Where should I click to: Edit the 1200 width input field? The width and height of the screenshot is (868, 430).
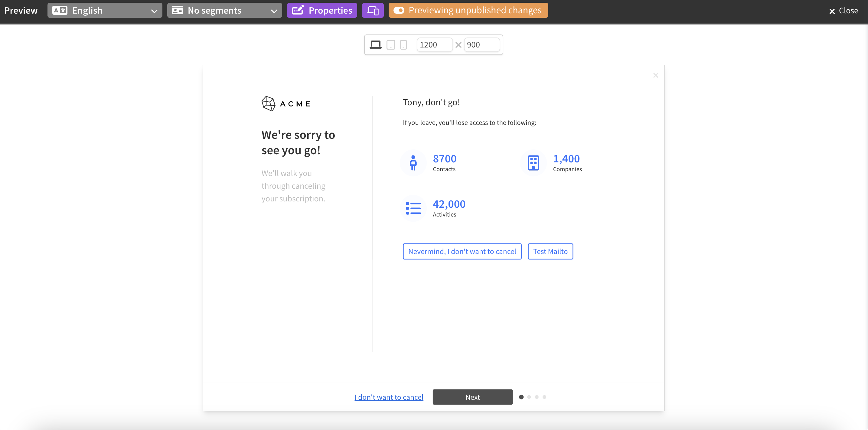point(434,44)
